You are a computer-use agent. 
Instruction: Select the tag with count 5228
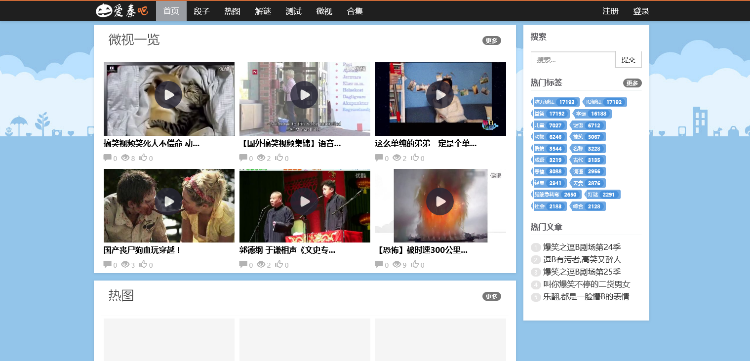tap(588, 148)
